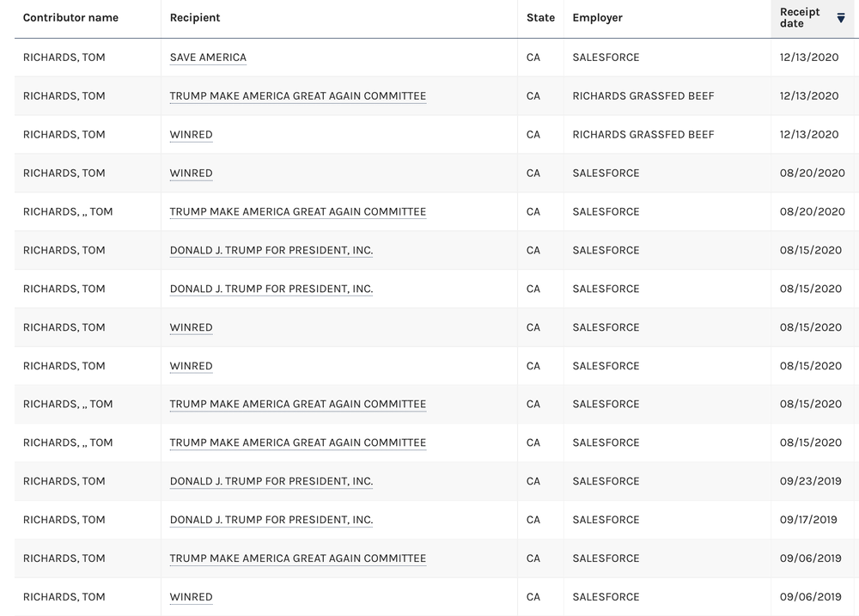Viewport: 859px width, 616px height.
Task: Open Trump Make America Great Again Committee link dated 08/20/2020
Action: click(x=297, y=211)
